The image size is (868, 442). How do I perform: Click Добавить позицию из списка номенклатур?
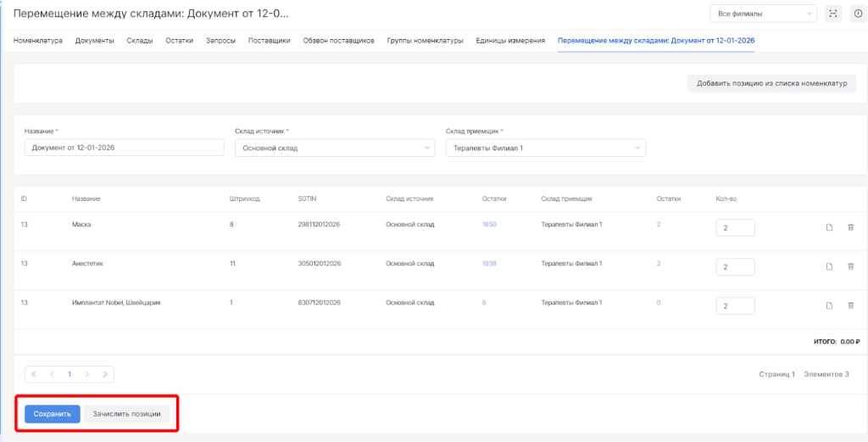[x=771, y=83]
